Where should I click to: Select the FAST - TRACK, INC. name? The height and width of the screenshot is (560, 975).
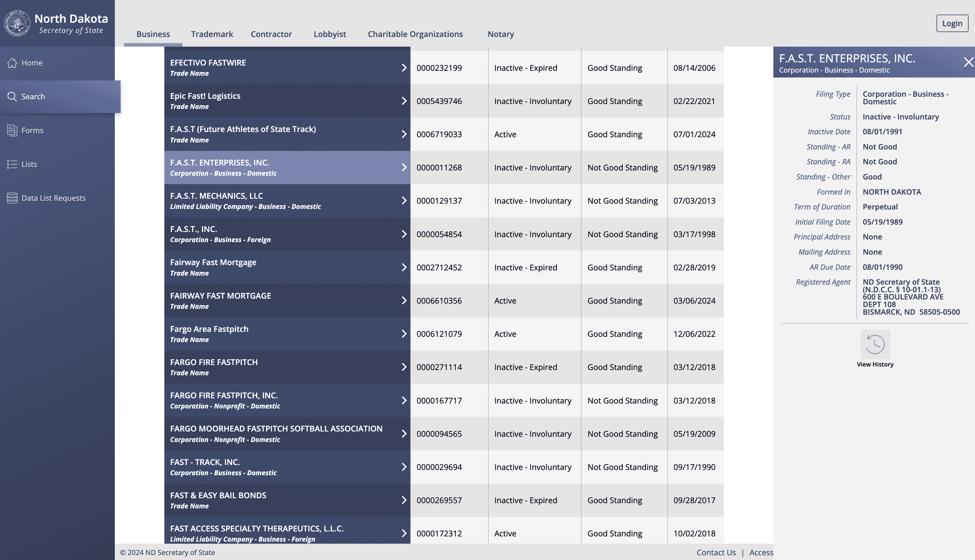click(205, 462)
